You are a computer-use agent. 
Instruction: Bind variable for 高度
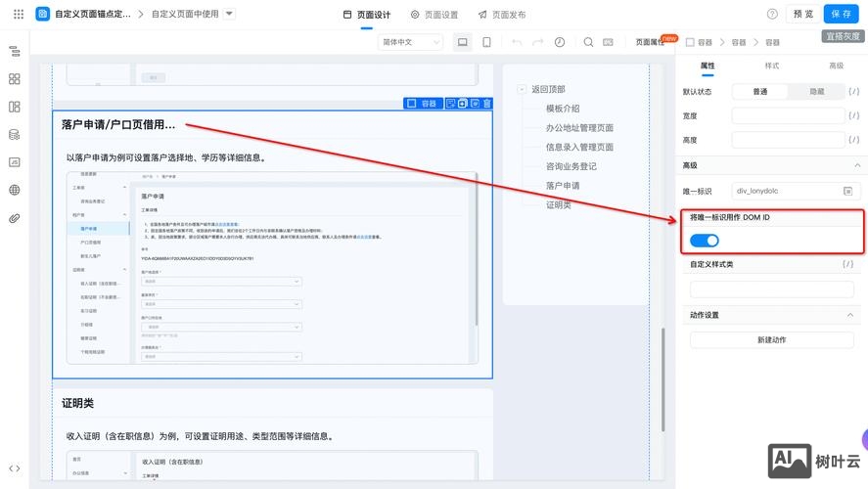coord(854,140)
